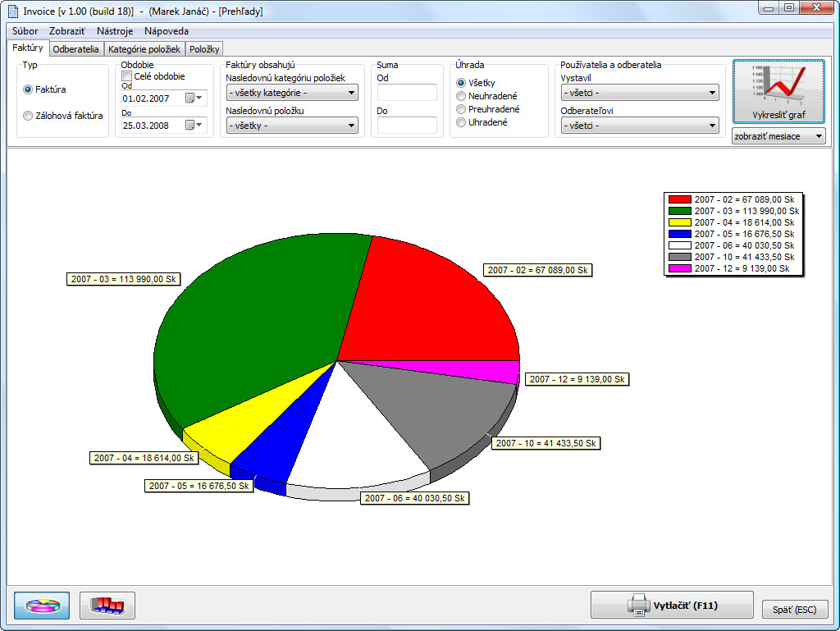Open the Súbor menu
This screenshot has width=840, height=631.
point(25,31)
